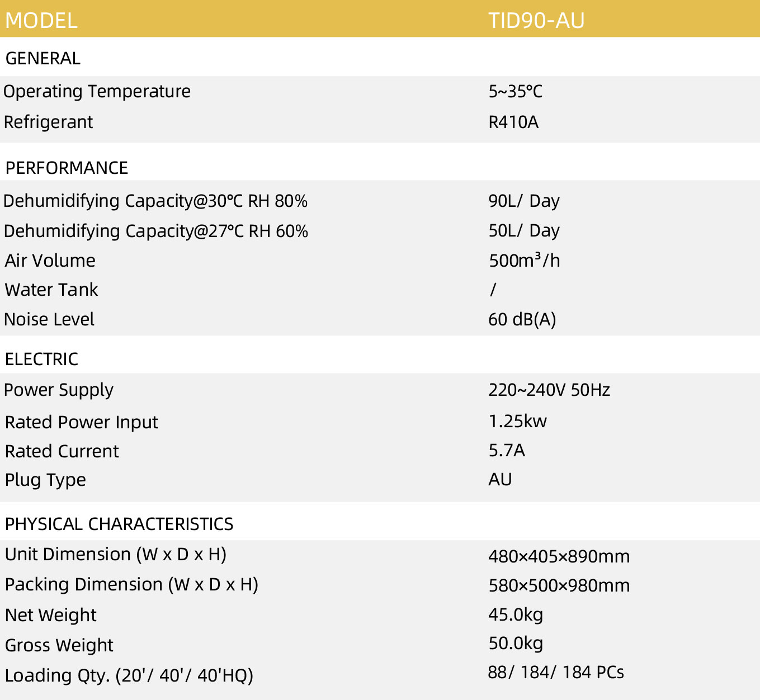Click the Rated Current label
The image size is (760, 700).
point(62,451)
